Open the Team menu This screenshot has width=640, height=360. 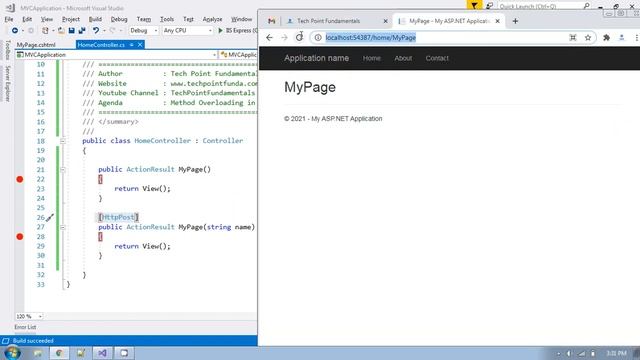pos(144,19)
